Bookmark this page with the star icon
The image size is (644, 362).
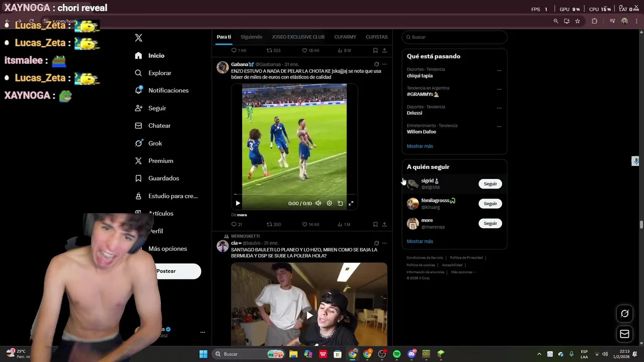pyautogui.click(x=578, y=21)
